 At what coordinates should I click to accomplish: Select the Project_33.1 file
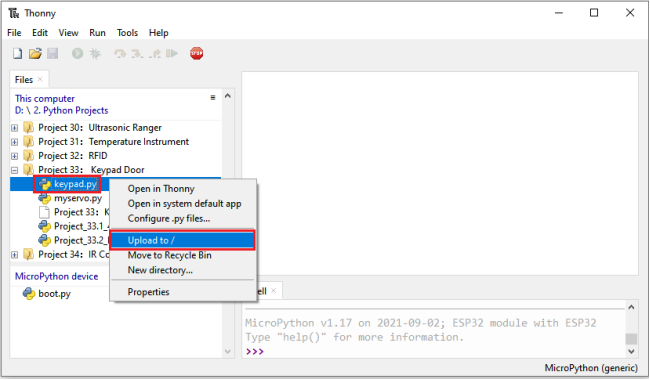tap(81, 226)
